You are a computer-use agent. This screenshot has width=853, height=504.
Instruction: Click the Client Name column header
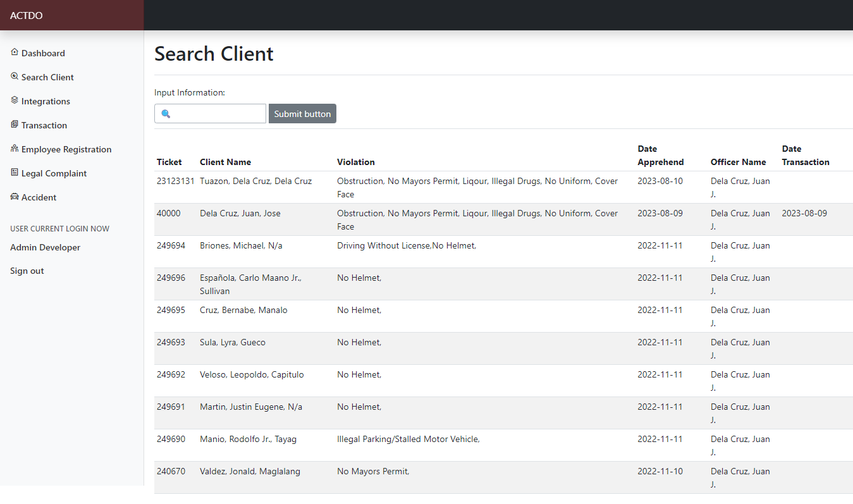point(225,162)
